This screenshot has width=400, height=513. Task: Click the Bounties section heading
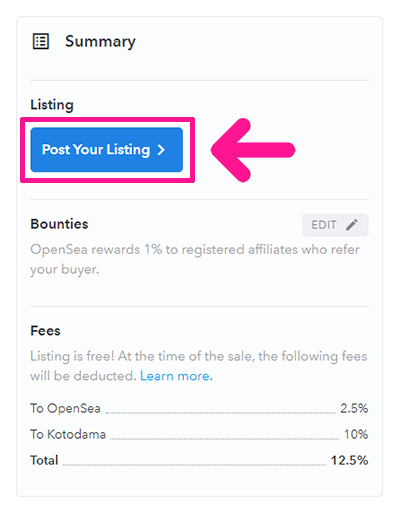[59, 224]
